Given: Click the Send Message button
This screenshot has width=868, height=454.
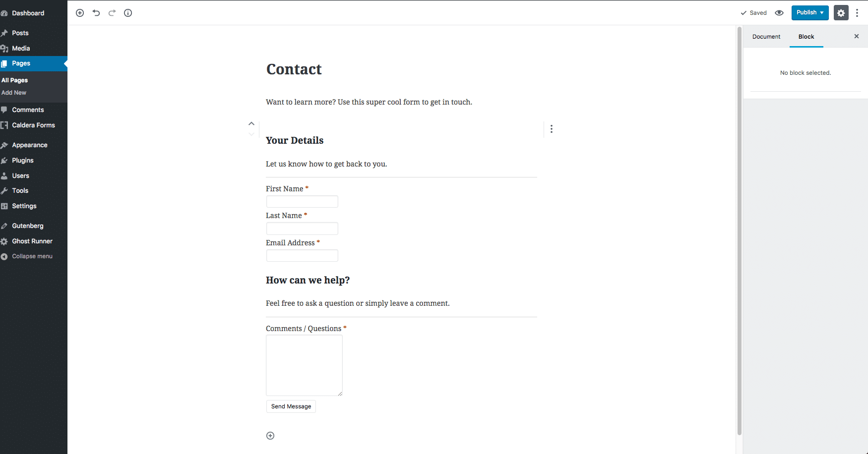Looking at the screenshot, I should coord(291,406).
